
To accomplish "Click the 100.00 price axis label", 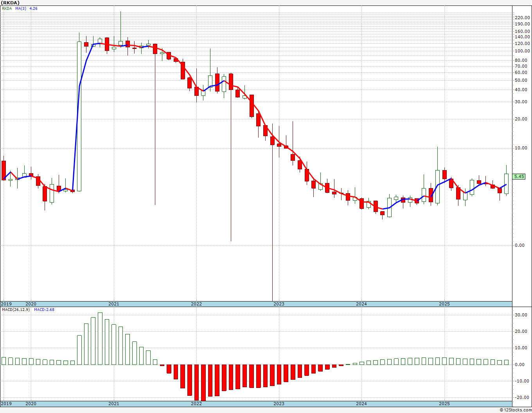I will (x=522, y=51).
